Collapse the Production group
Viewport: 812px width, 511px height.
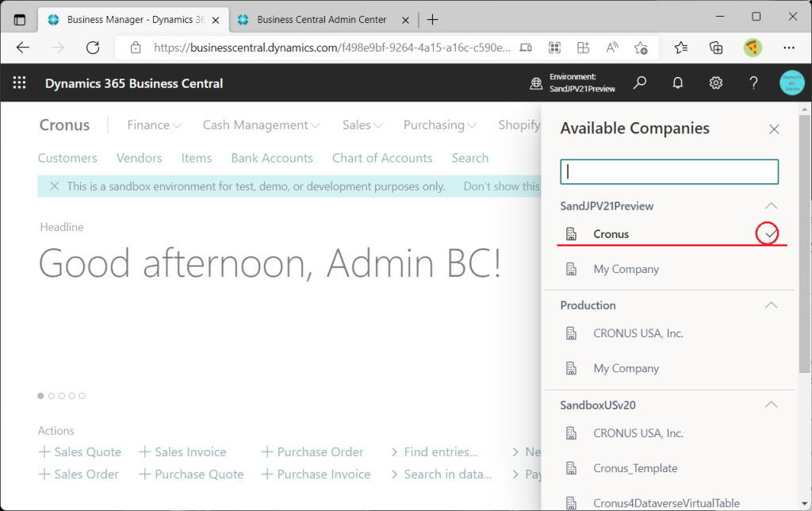point(771,305)
